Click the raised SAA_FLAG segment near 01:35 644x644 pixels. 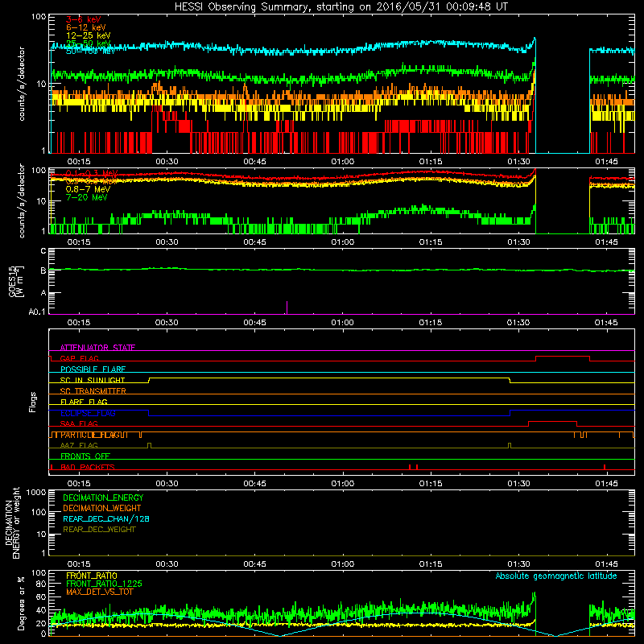[x=552, y=421]
